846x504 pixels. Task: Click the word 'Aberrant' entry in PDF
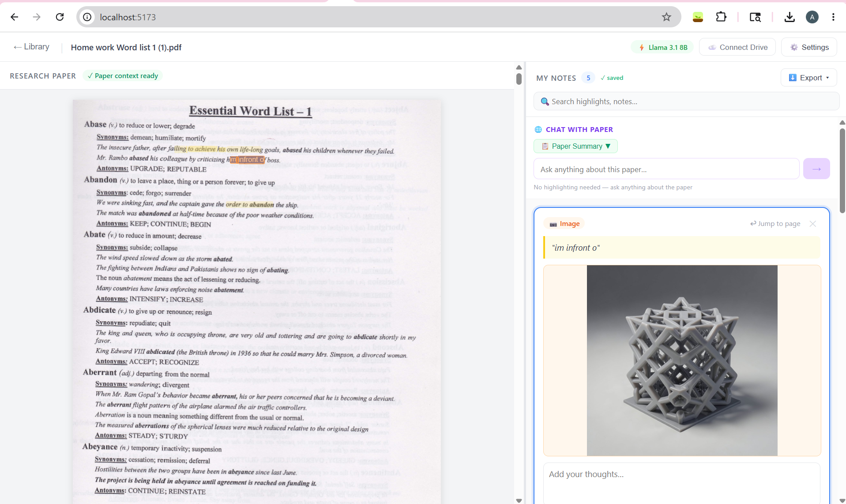coord(100,372)
